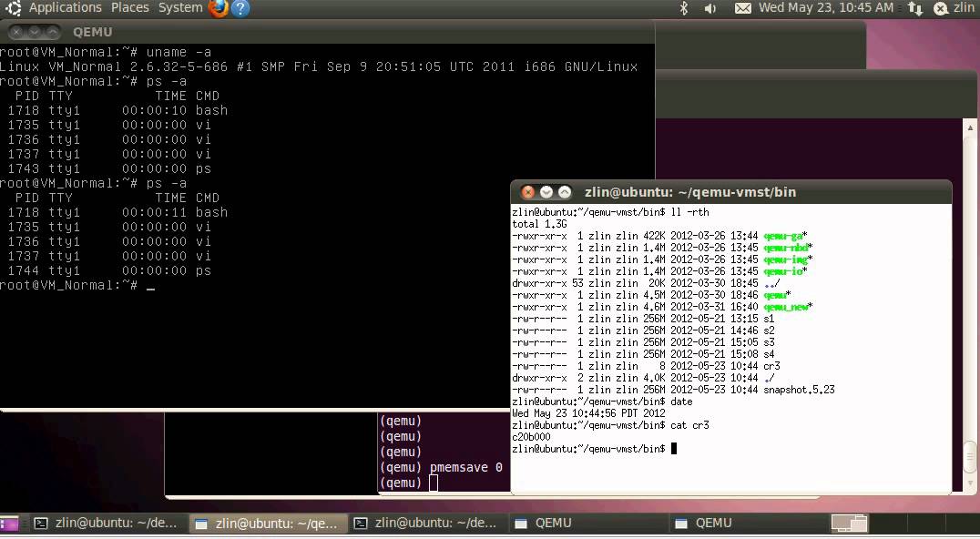Launch Firefox from the top panel

coord(218,8)
